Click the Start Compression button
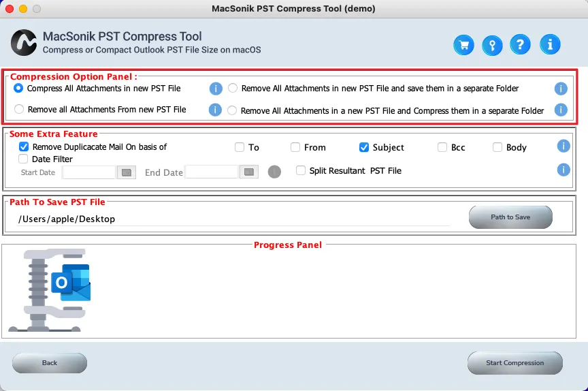 click(515, 363)
